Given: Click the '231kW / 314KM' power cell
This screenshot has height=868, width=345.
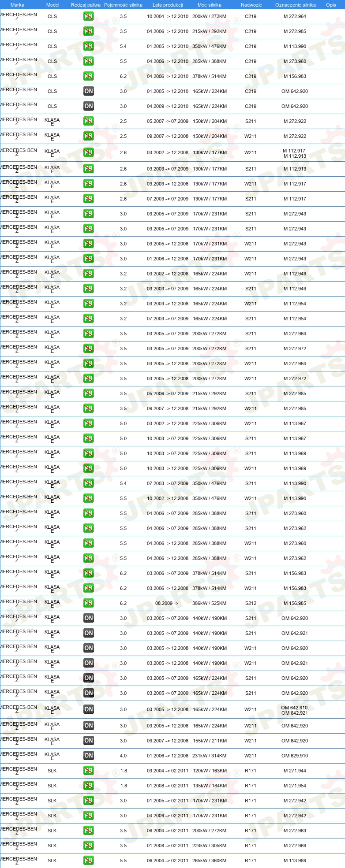Looking at the screenshot, I should pos(210,756).
